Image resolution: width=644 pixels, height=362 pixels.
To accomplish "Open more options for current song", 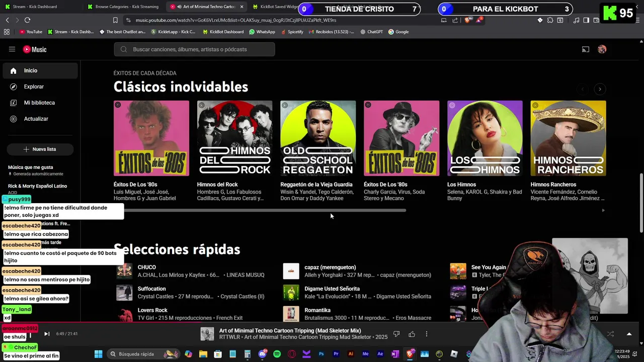I will pyautogui.click(x=427, y=334).
